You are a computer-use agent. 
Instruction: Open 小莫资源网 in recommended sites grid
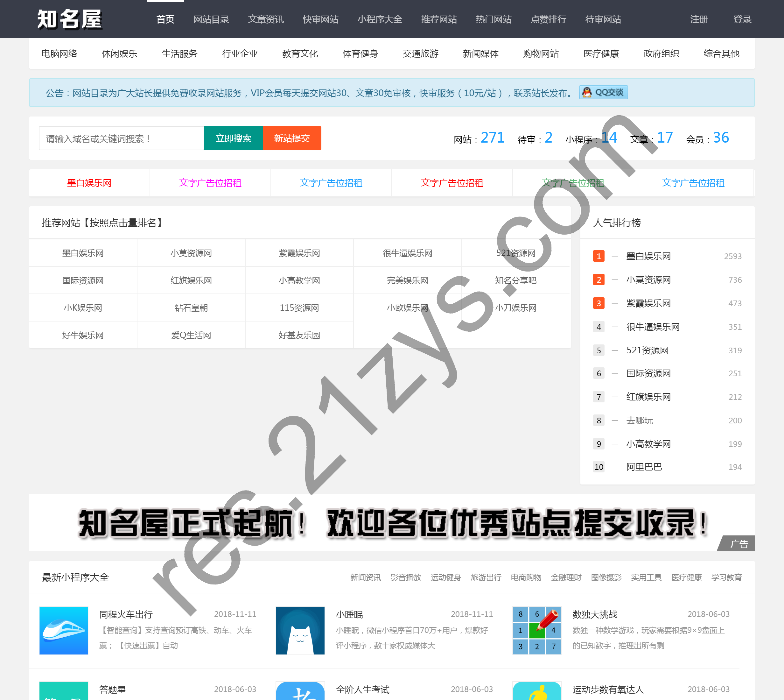pyautogui.click(x=191, y=253)
